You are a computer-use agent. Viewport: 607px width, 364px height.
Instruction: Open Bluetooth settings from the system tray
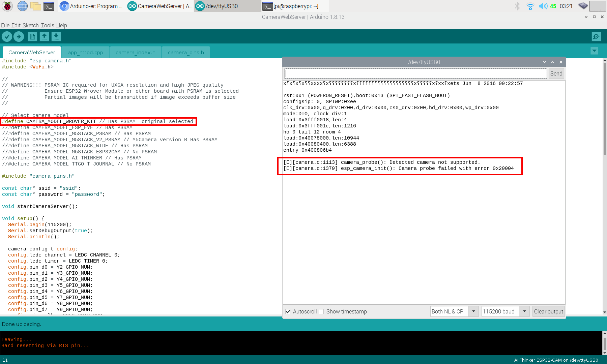[517, 6]
